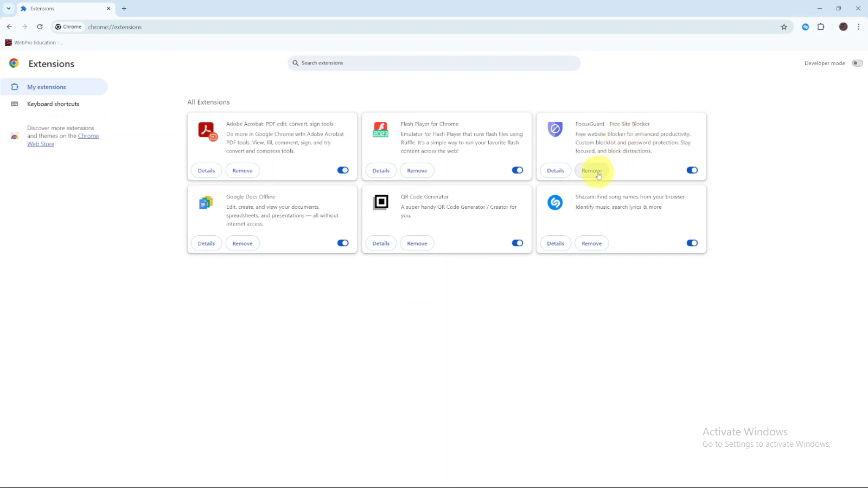Click the Chrome site info chip
Screen dimensions: 868x488
point(68,27)
